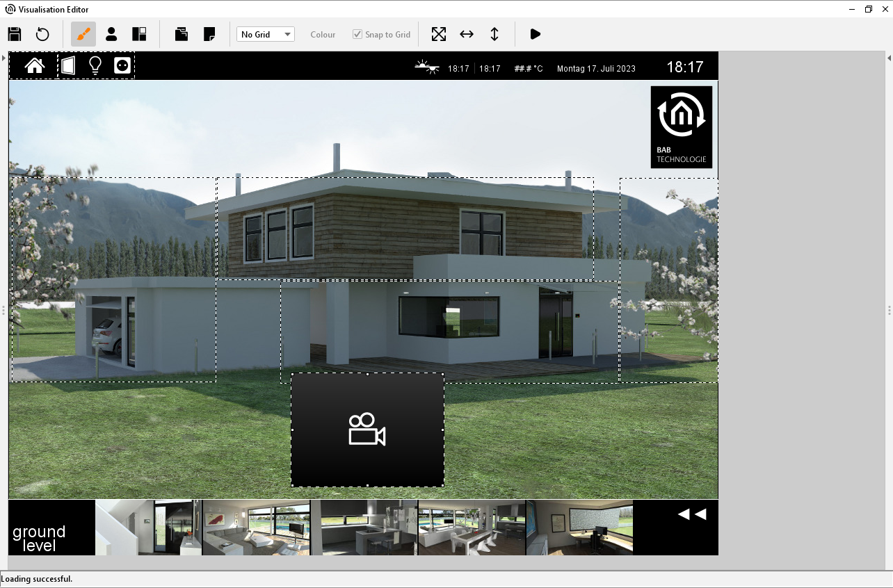This screenshot has height=588, width=893.
Task: Click the fit-to-screen expand arrows icon
Action: point(439,34)
